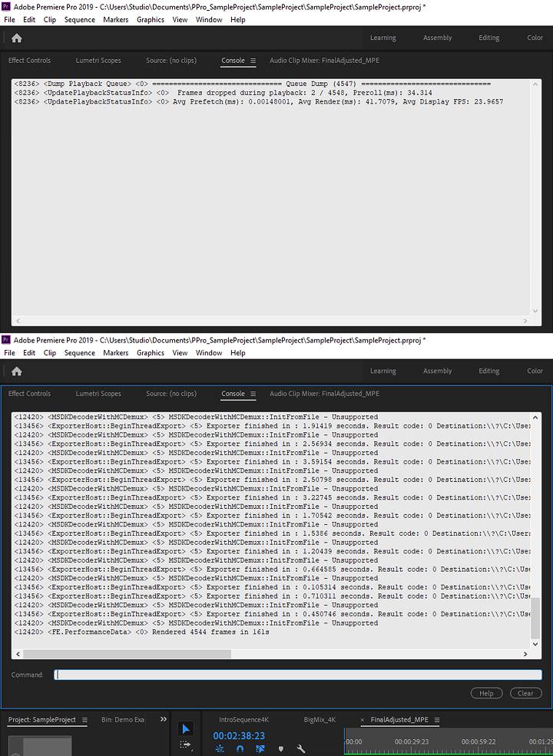553x756 pixels.
Task: Switch to Color workspace in lower window
Action: click(535, 371)
